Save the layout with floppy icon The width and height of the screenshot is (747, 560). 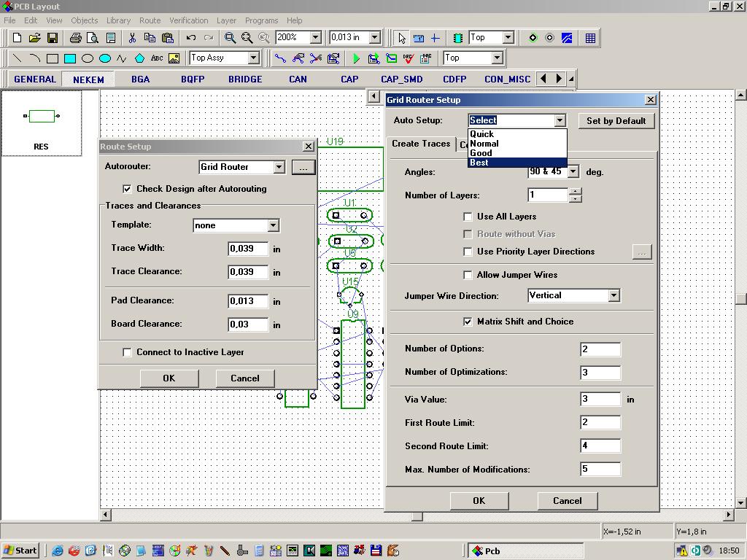coord(52,38)
